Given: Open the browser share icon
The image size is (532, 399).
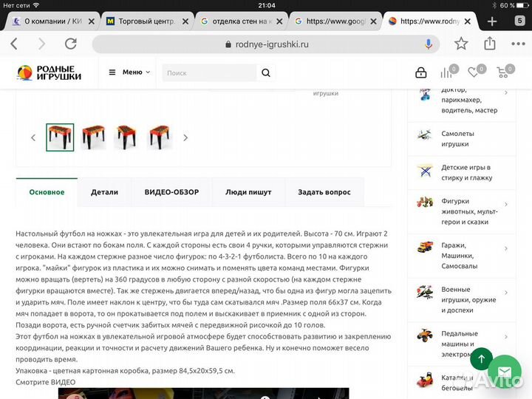Looking at the screenshot, I should coord(489,44).
